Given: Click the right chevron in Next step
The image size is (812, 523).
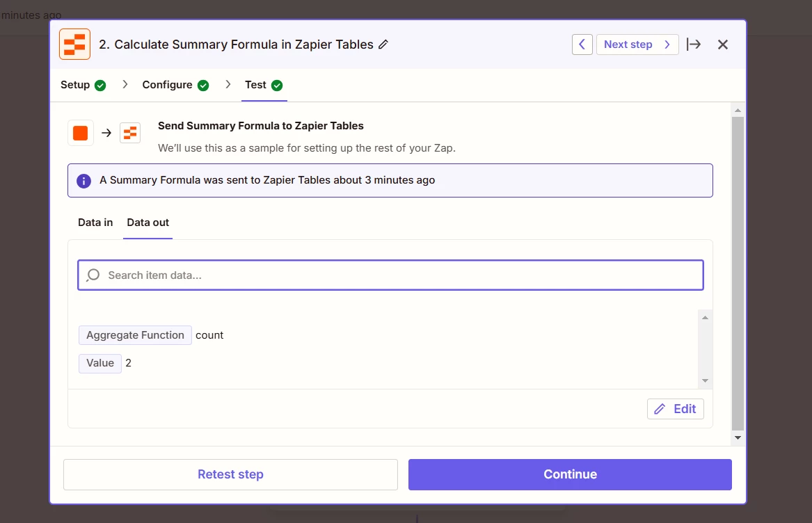Looking at the screenshot, I should click(x=667, y=45).
